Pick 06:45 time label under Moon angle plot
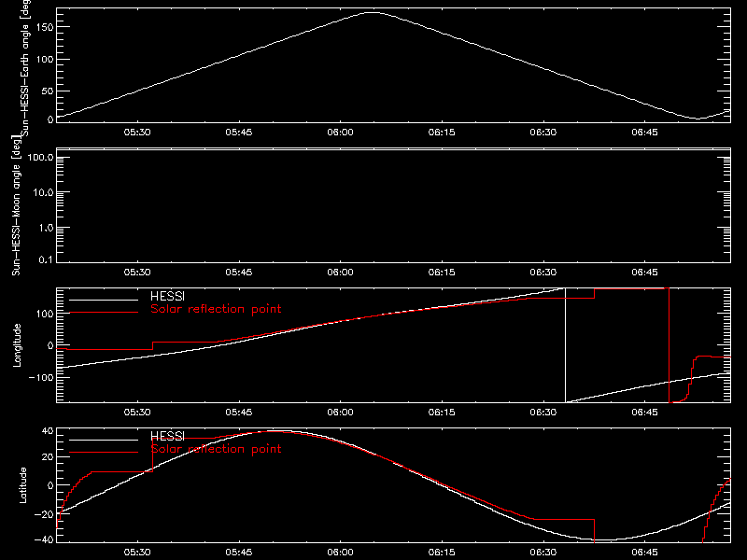Image resolution: width=747 pixels, height=560 pixels. point(644,273)
